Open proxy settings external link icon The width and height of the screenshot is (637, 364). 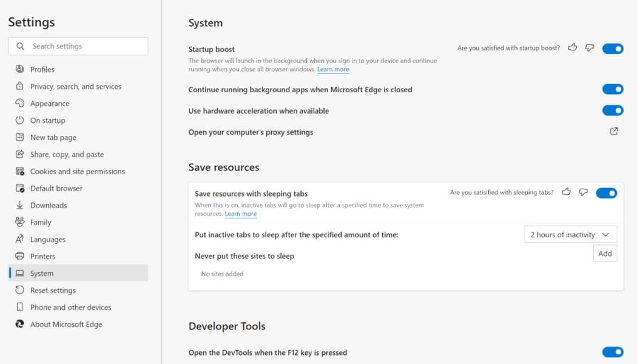[614, 131]
